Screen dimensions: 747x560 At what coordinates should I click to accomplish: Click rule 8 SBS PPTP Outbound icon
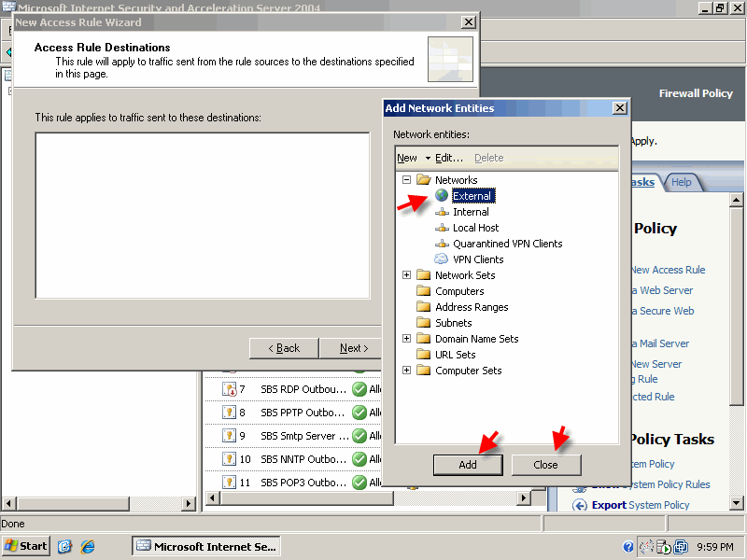(x=229, y=412)
